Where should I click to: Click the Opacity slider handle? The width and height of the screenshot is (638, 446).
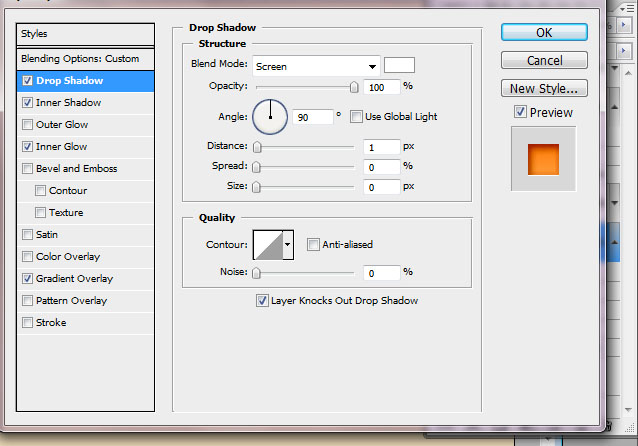353,87
